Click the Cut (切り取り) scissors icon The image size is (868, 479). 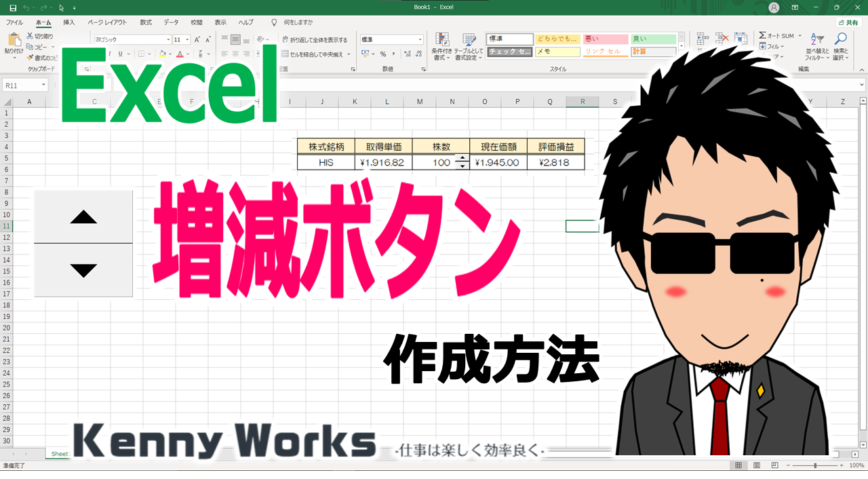point(30,36)
